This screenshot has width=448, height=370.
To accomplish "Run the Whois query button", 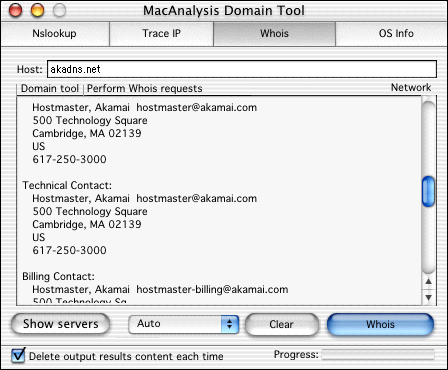I will point(380,324).
